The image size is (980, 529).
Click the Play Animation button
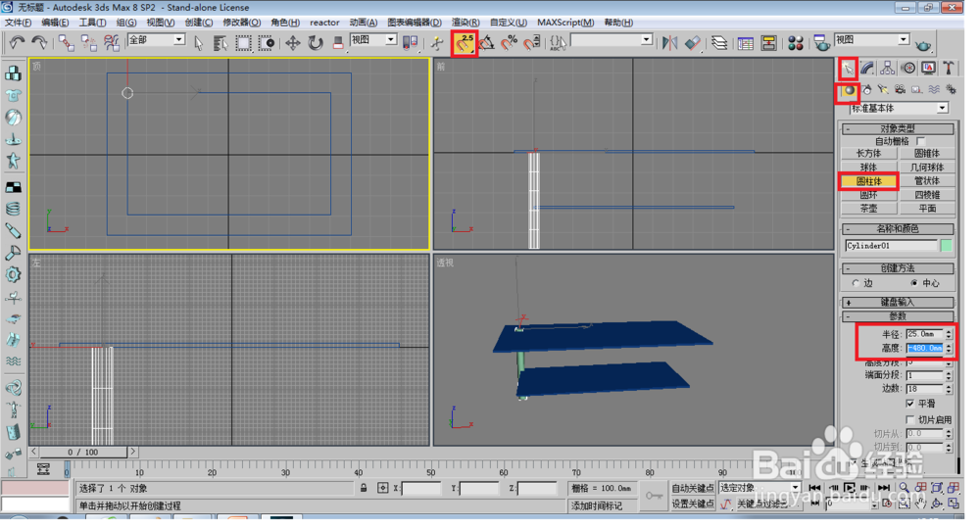pos(849,488)
